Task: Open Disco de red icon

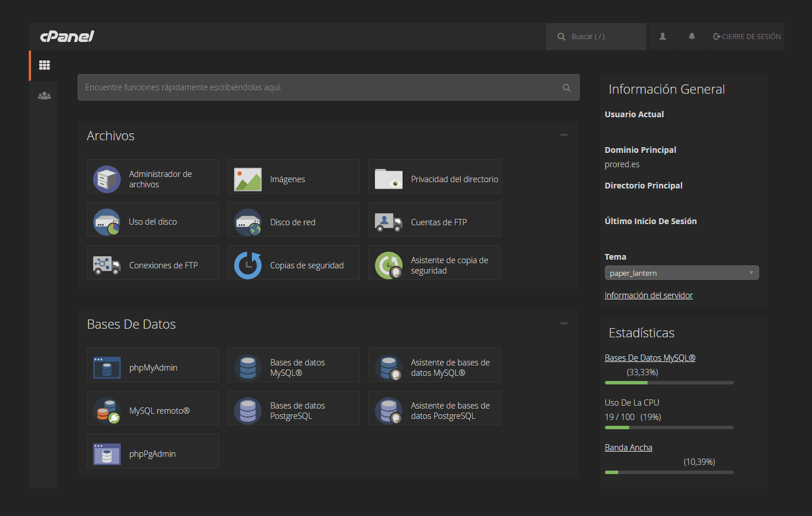Action: tap(248, 222)
